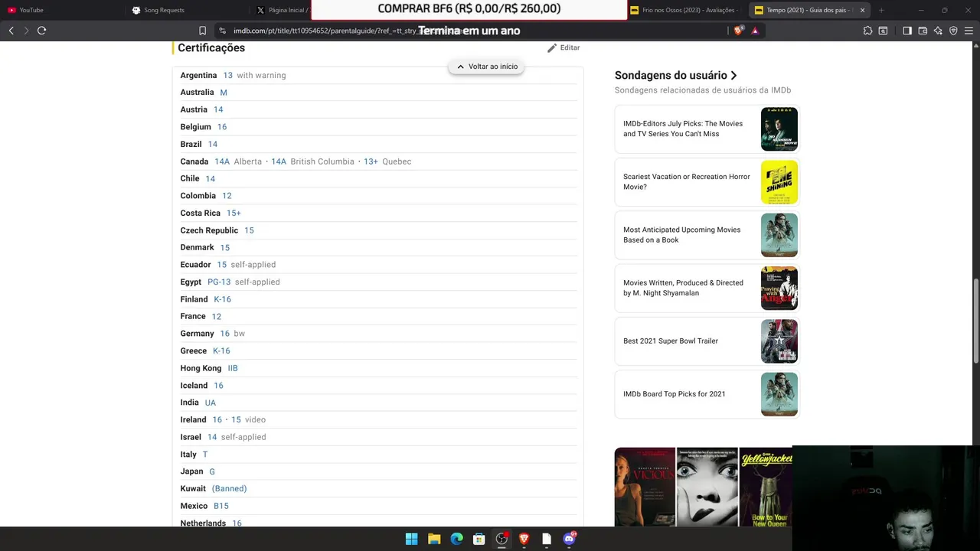Close the Tempo (2021) tab

point(862,10)
